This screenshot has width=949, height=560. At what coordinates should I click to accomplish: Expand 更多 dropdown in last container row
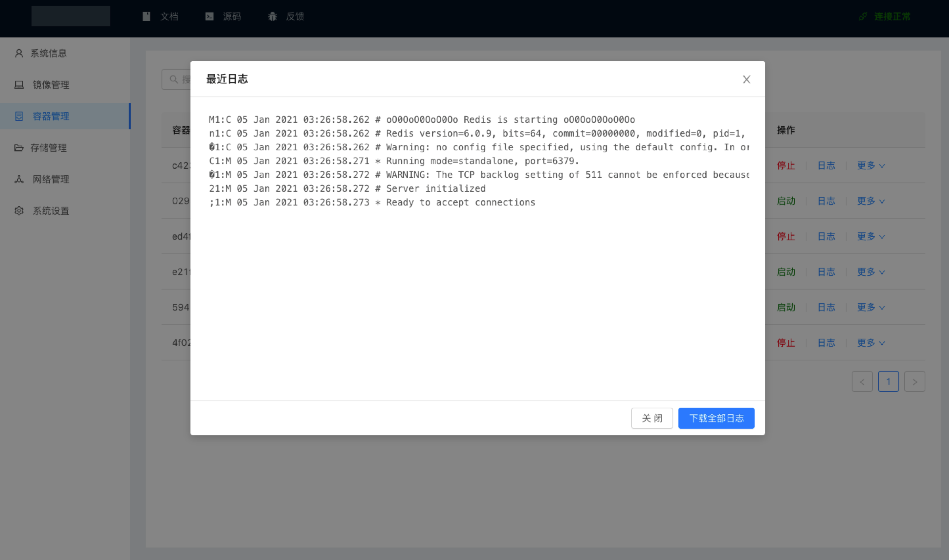click(x=871, y=343)
